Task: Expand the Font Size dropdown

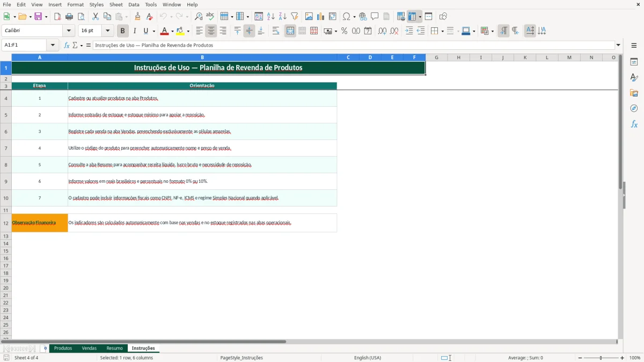Action: (108, 31)
